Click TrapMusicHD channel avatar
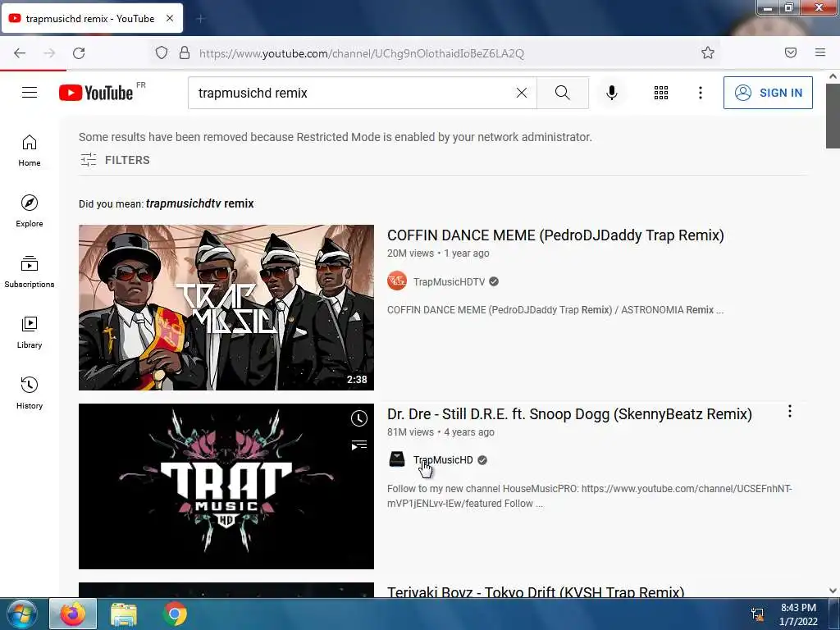This screenshot has width=840, height=630. point(397,459)
